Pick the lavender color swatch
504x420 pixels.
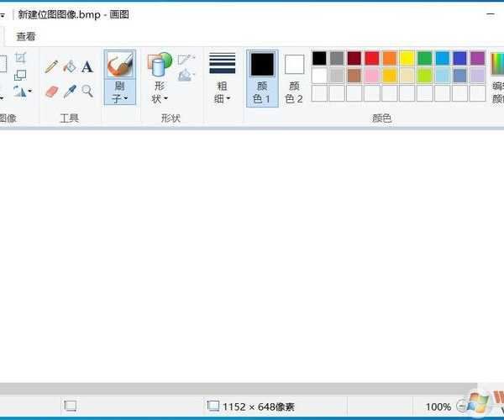pyautogui.click(x=477, y=76)
